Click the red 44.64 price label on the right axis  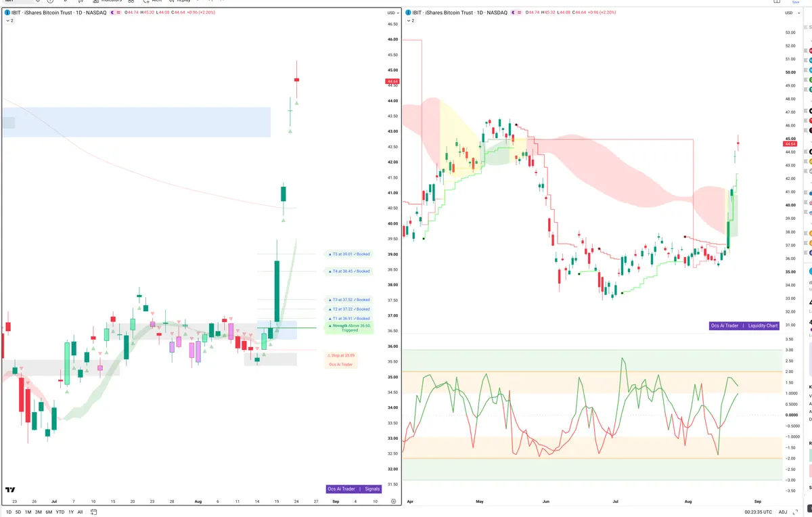pos(790,143)
